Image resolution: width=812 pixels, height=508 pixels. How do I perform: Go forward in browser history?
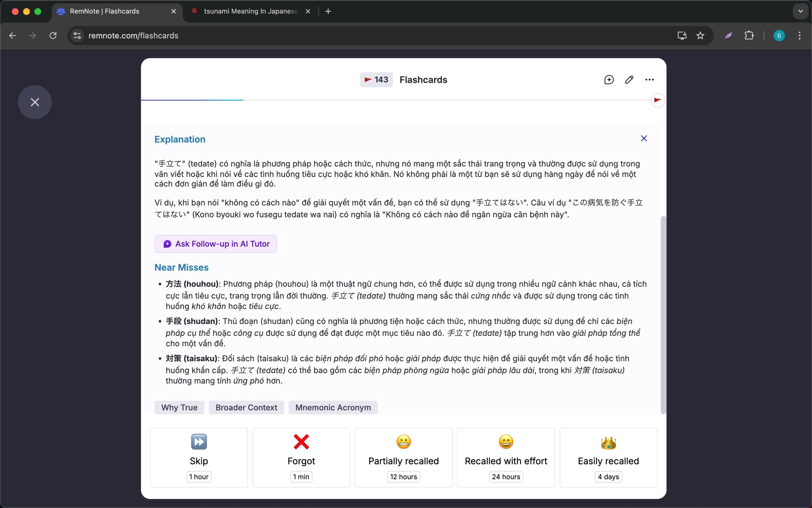[x=32, y=36]
